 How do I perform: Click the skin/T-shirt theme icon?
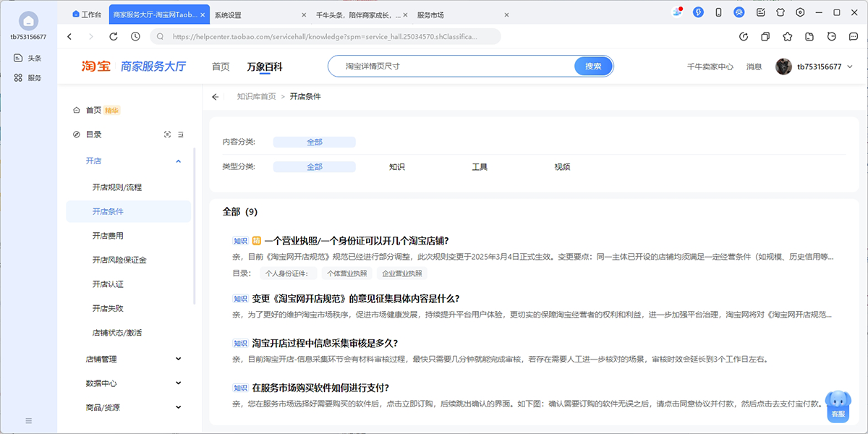click(780, 12)
